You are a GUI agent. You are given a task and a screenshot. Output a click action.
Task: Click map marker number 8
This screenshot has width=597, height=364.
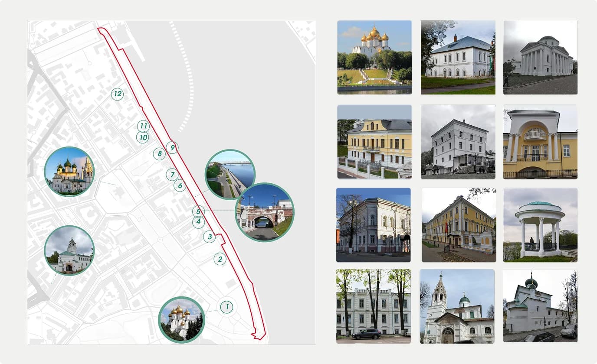pos(159,153)
